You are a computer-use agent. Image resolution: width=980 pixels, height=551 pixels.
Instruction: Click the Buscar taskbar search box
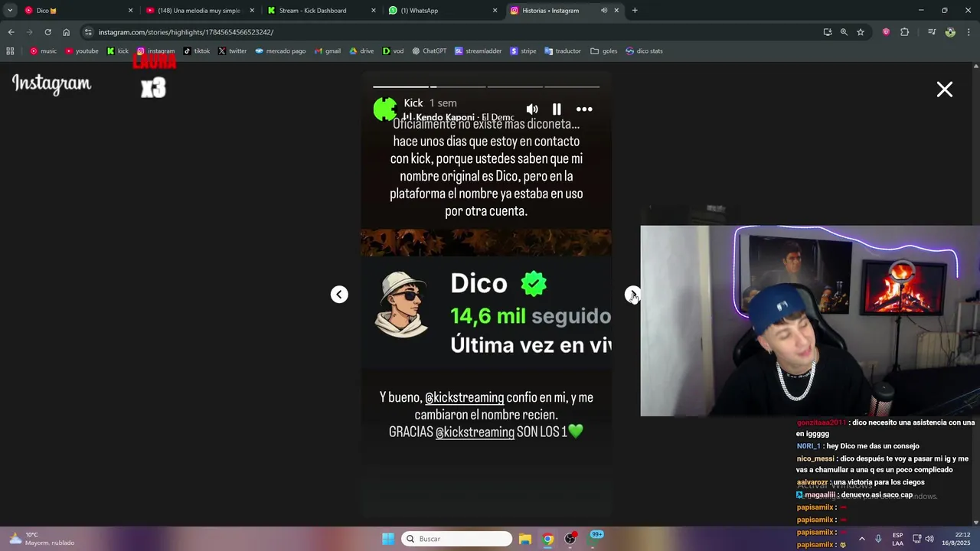[457, 539]
